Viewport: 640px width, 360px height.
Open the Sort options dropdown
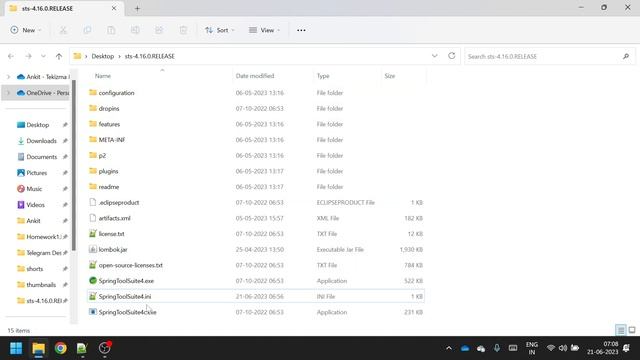[220, 30]
